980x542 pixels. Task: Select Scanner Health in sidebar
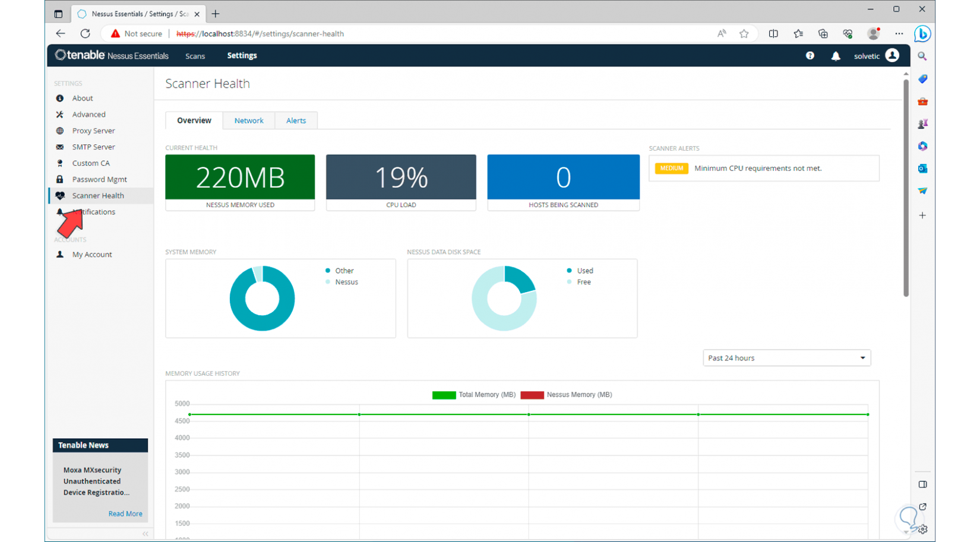[100, 196]
